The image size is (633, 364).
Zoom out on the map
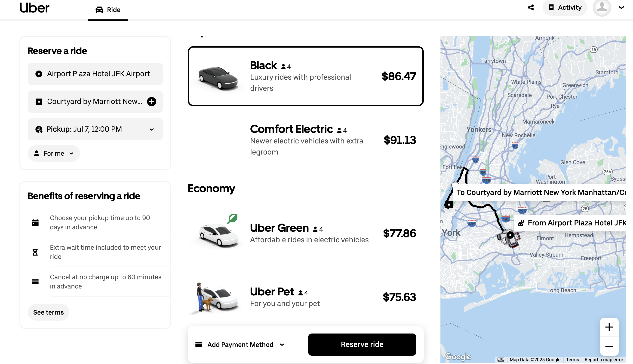point(609,346)
